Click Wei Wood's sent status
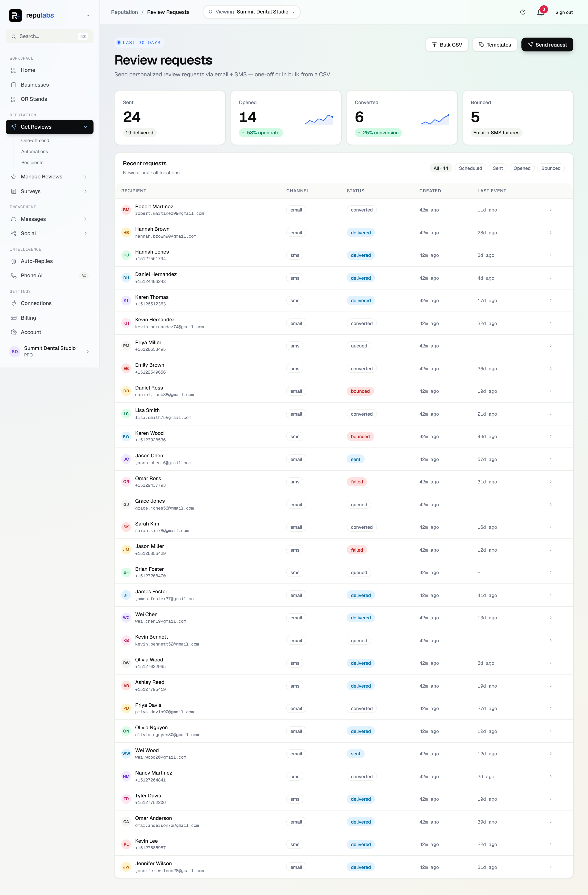 coord(355,754)
